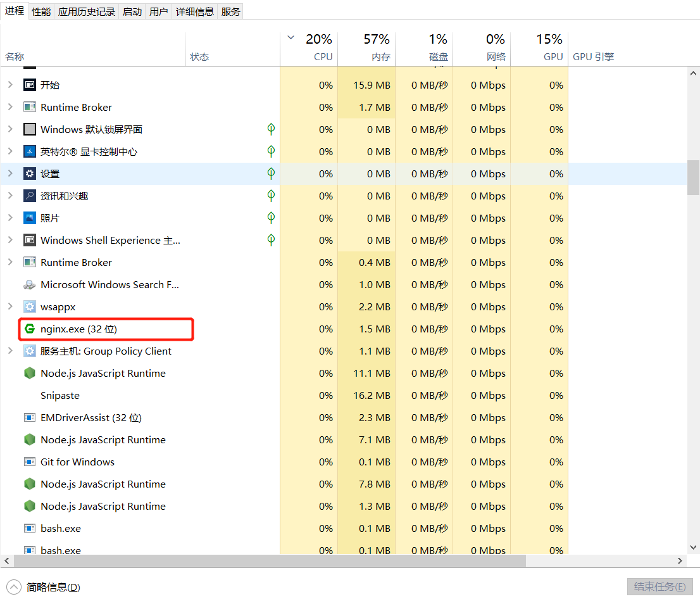Click the suspended leaf icon for 资讯和兴趣
Image resolution: width=700 pixels, height=606 pixels.
[x=271, y=196]
